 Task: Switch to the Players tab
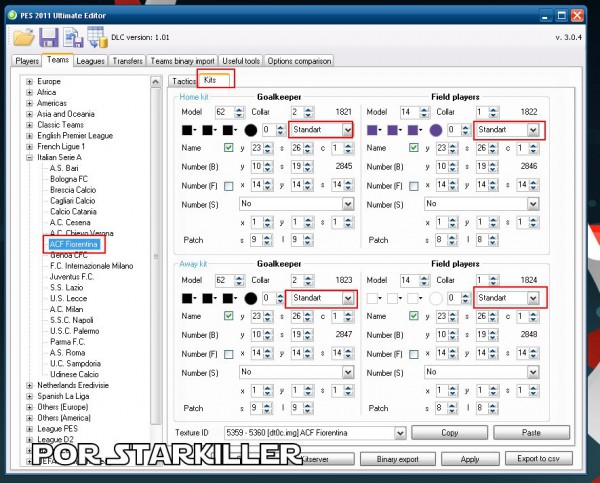point(27,61)
